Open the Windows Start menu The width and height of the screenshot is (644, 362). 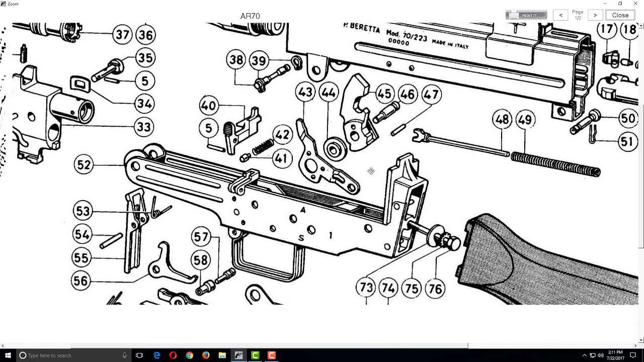pos(8,355)
